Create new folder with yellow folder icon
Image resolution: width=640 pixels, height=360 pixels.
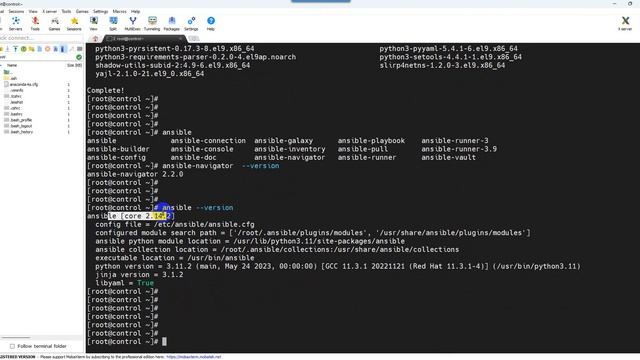click(31, 49)
